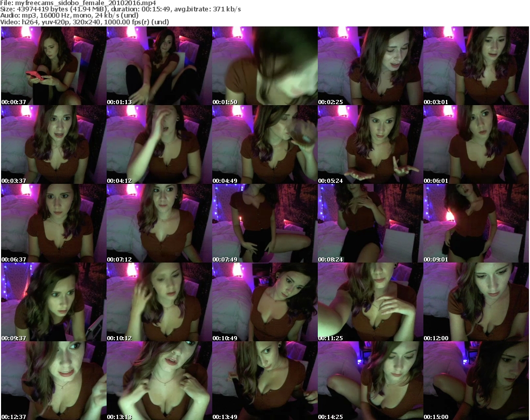This screenshot has width=530, height=420.
Task: Select the thumbnail timestamped 00:01:13
Action: [159, 66]
